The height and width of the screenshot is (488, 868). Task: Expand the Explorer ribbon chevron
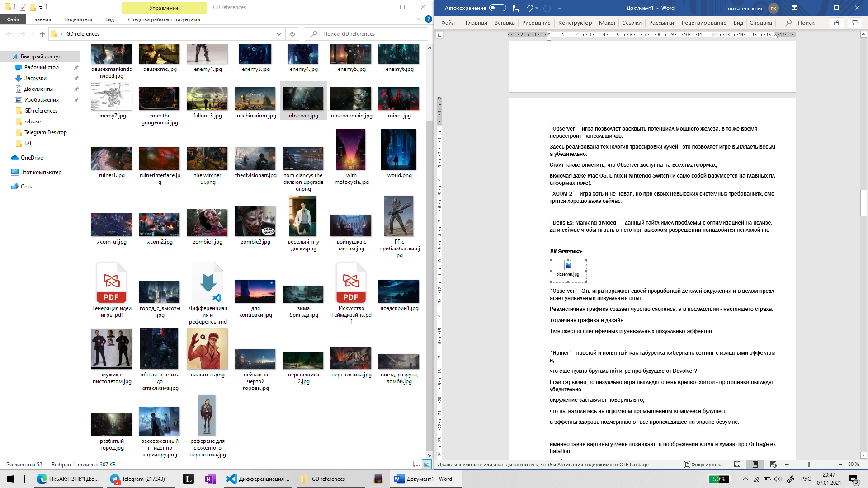pyautogui.click(x=419, y=19)
